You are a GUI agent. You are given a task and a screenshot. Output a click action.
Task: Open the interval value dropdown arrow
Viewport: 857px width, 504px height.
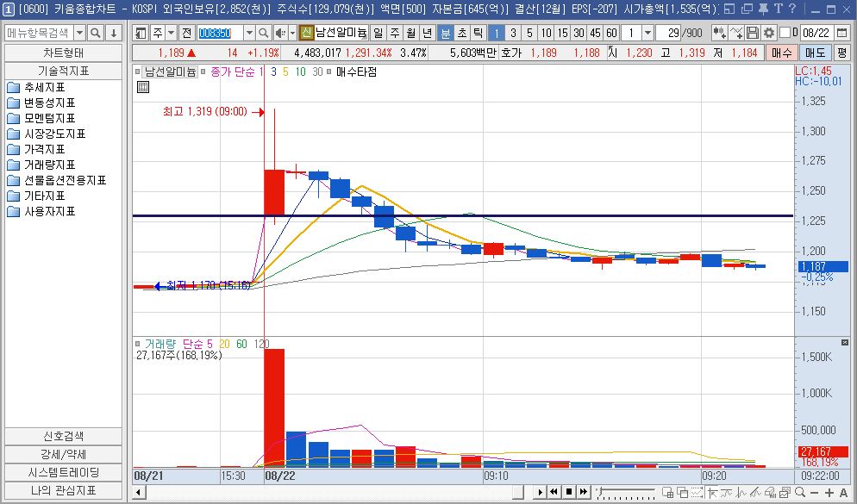click(647, 34)
